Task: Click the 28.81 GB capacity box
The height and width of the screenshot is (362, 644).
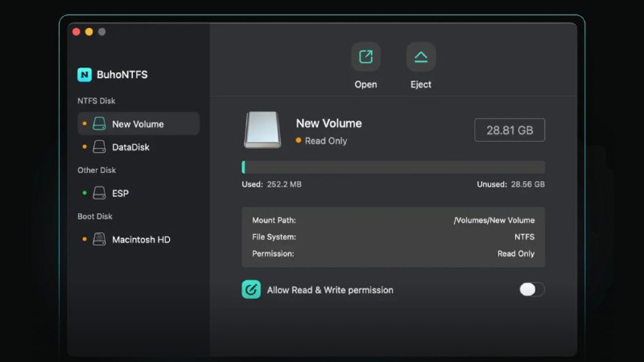Action: [x=509, y=130]
